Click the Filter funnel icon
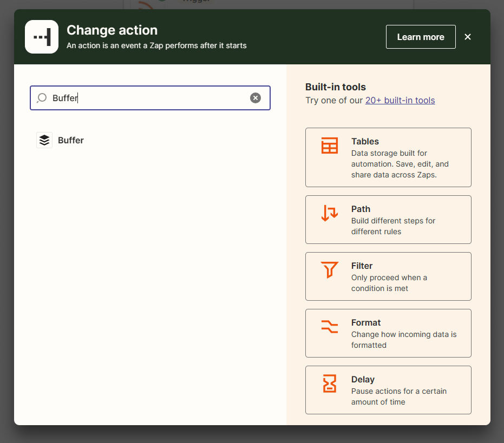This screenshot has width=504, height=443. (x=330, y=269)
